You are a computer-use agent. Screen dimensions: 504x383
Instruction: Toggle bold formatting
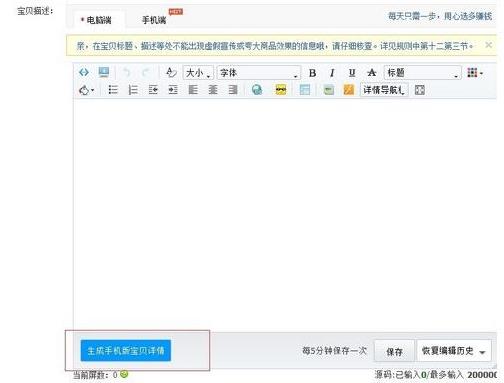[x=312, y=73]
